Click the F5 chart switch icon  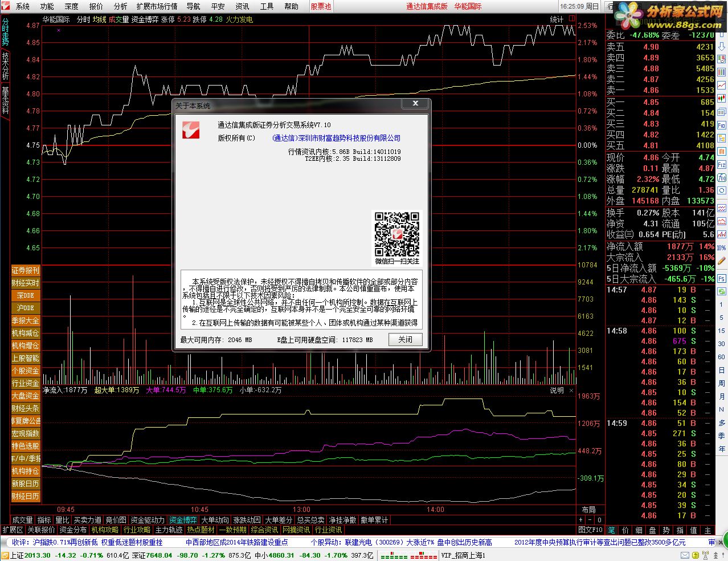721,278
